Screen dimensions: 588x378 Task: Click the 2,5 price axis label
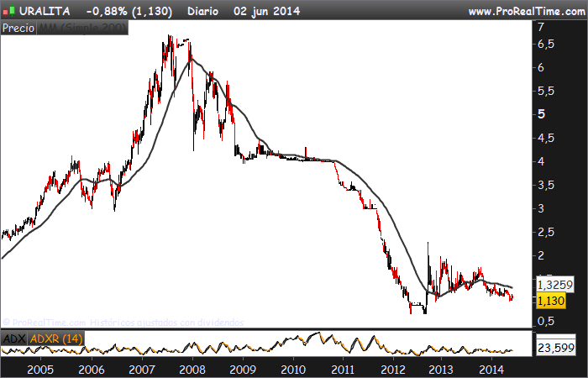coord(546,232)
